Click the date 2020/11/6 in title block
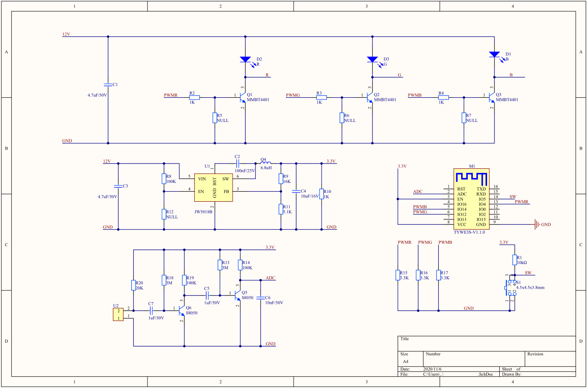 [433, 369]
